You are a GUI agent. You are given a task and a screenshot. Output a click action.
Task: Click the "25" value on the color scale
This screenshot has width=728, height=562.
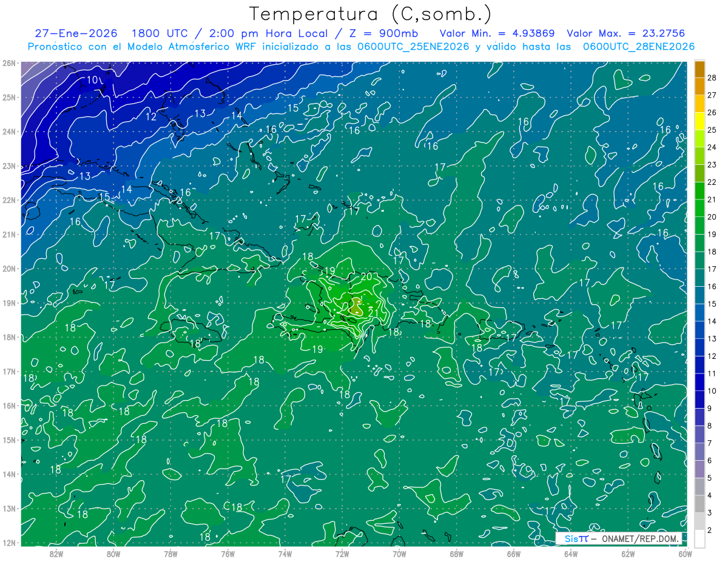pyautogui.click(x=712, y=130)
